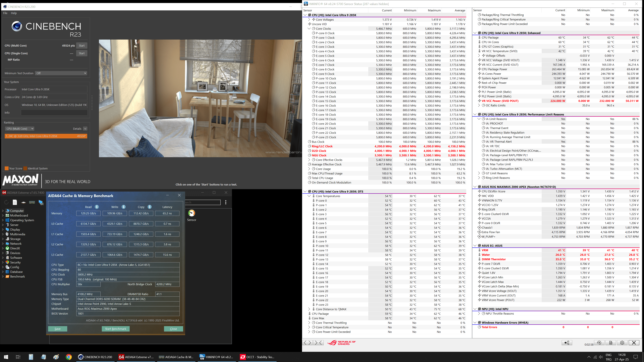
Task: Open HWiNFO sensor settings gear
Action: point(622,343)
